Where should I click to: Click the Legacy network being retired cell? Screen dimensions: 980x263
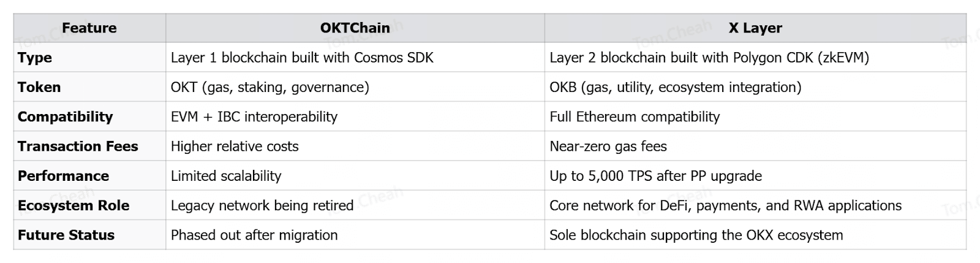pyautogui.click(x=262, y=205)
